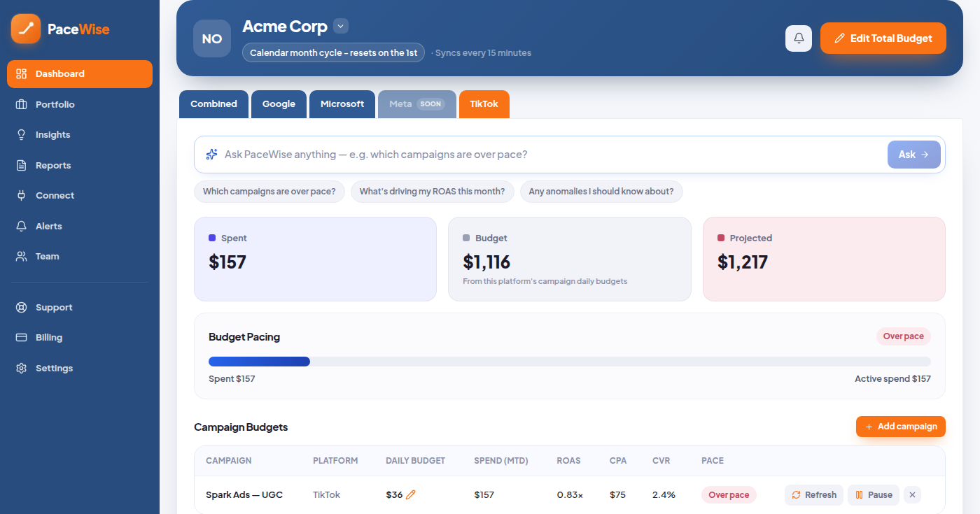Image resolution: width=980 pixels, height=514 pixels.
Task: Click the Billing card icon
Action: click(x=22, y=338)
